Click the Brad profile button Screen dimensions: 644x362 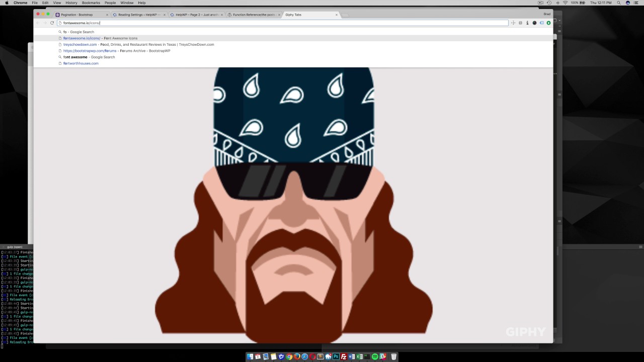click(547, 14)
